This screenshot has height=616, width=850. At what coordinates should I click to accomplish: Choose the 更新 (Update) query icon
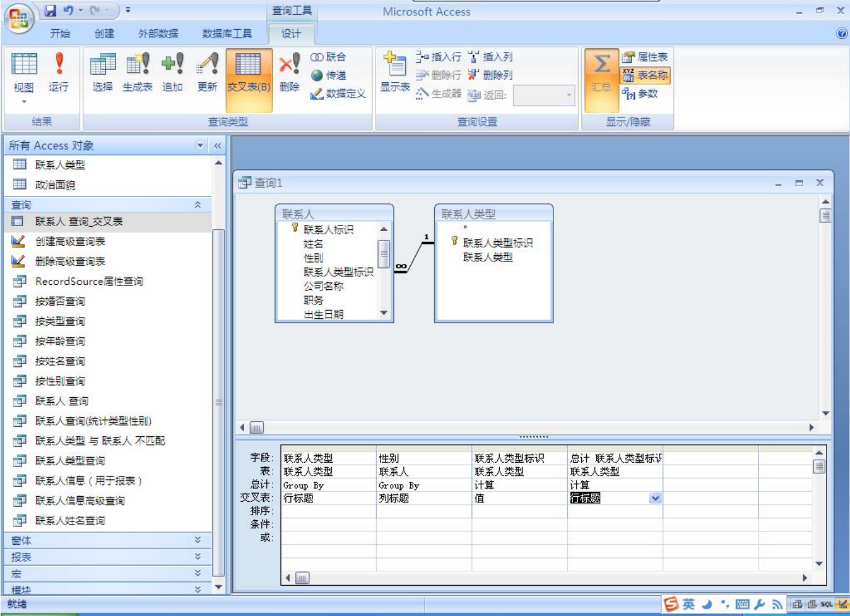208,64
